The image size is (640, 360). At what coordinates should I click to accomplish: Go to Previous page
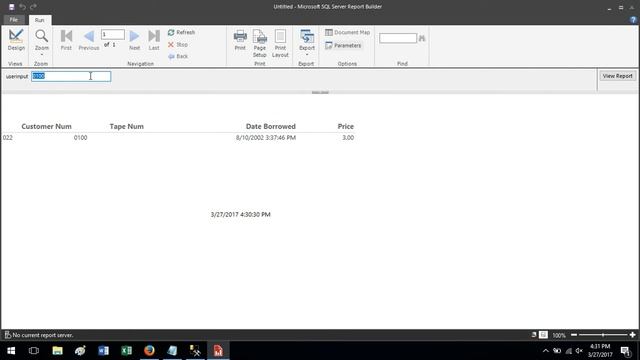tap(89, 40)
